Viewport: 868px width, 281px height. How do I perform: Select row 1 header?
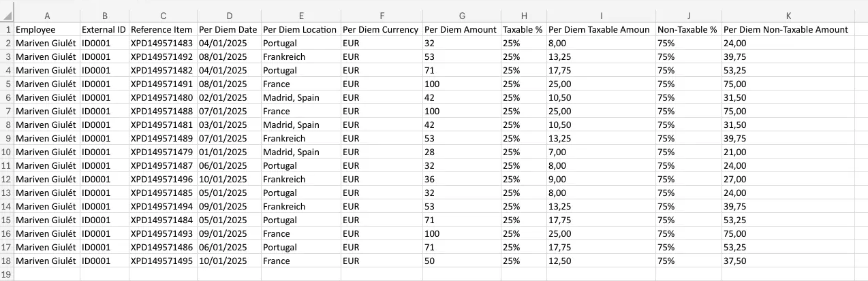(x=7, y=29)
